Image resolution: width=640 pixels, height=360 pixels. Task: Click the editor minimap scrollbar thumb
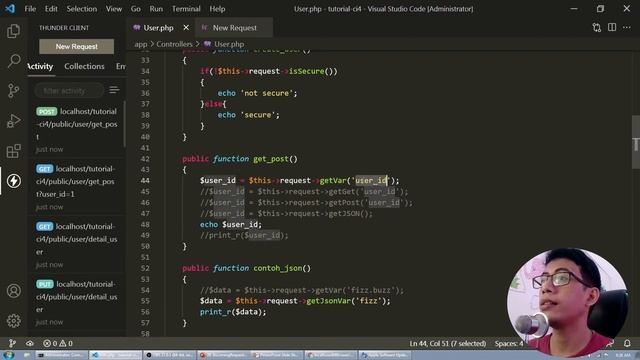636,142
